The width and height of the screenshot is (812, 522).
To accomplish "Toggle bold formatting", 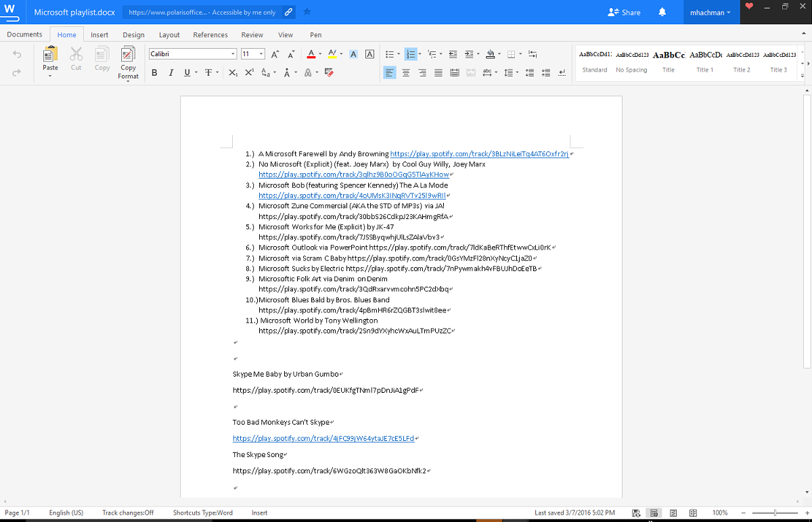I will [x=154, y=73].
